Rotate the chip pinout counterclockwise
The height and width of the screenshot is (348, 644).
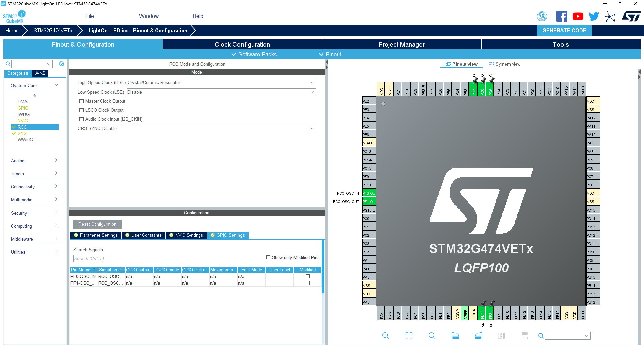[479, 335]
